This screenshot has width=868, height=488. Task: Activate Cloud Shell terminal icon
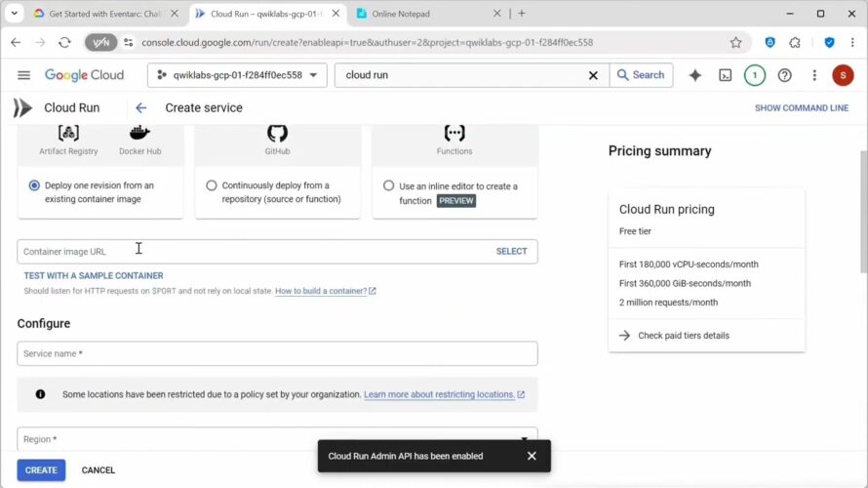click(725, 75)
